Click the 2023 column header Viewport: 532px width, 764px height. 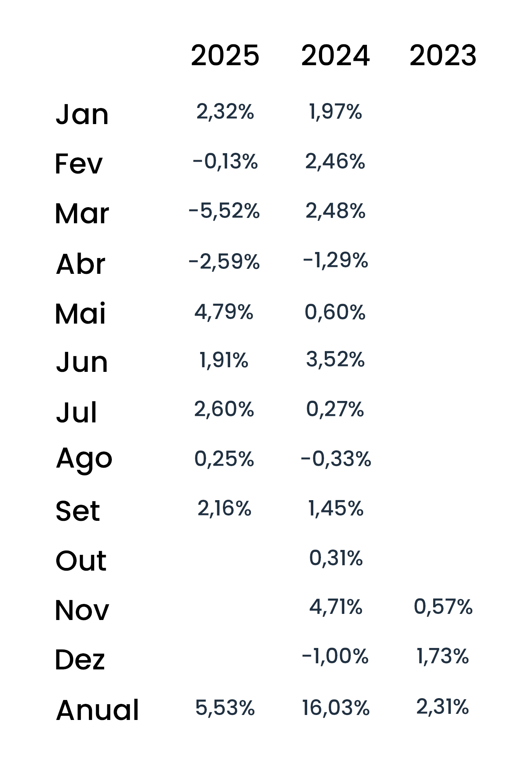click(x=443, y=56)
